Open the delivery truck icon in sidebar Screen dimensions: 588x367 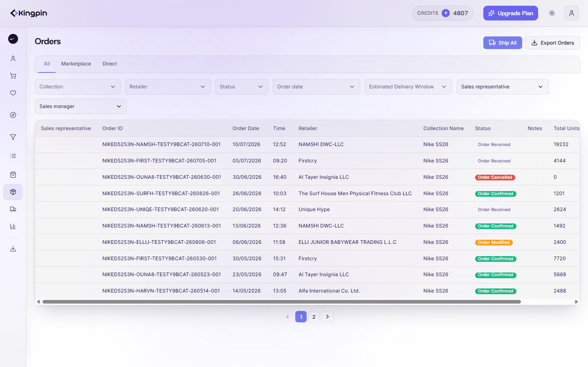13,209
